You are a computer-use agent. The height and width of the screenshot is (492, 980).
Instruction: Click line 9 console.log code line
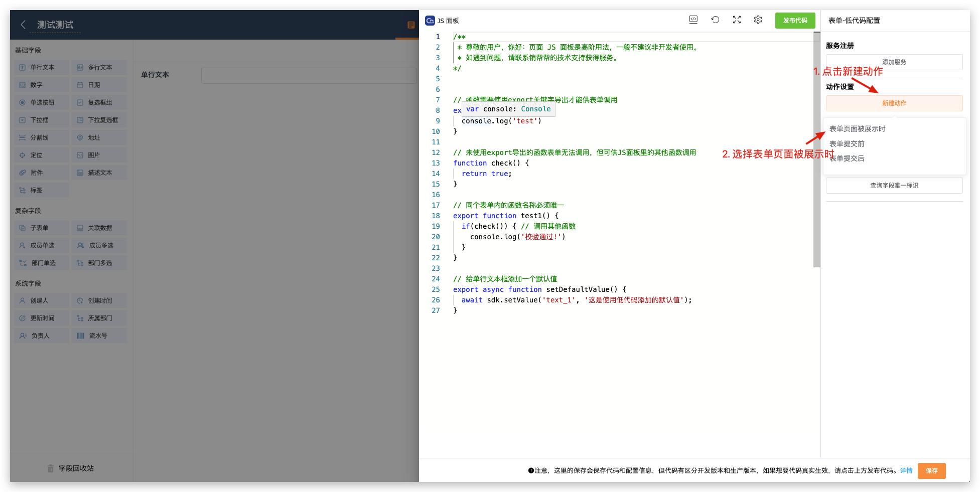[x=501, y=121]
